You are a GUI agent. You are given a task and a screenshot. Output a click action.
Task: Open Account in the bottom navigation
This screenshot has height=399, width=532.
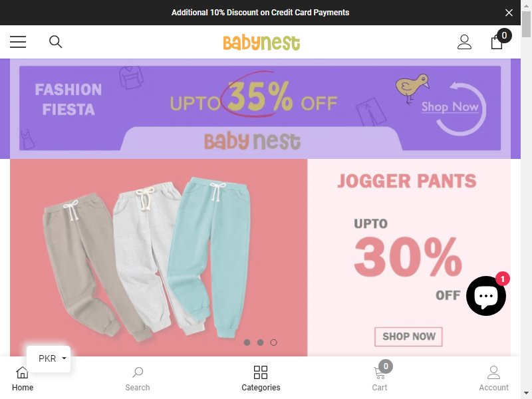[x=493, y=378]
